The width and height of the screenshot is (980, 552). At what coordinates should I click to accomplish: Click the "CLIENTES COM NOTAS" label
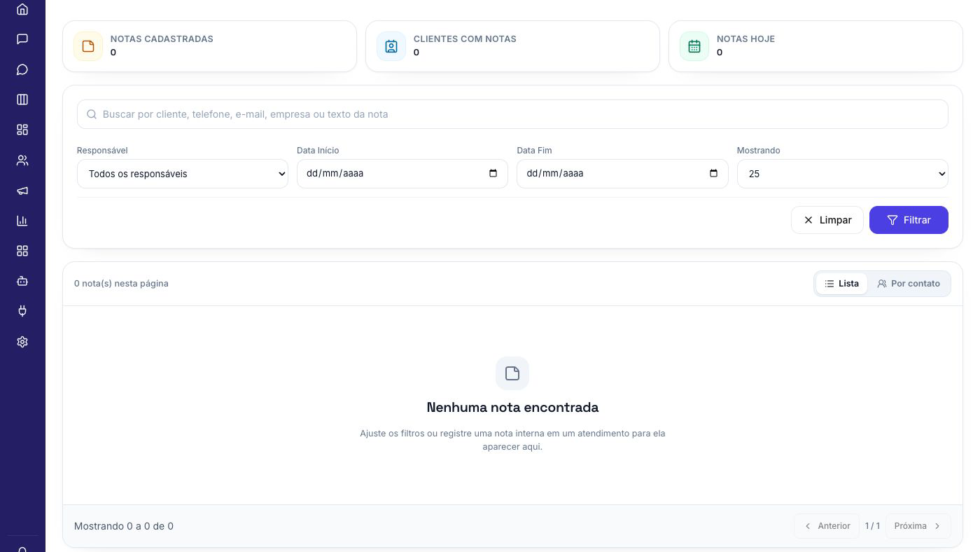[x=465, y=39]
